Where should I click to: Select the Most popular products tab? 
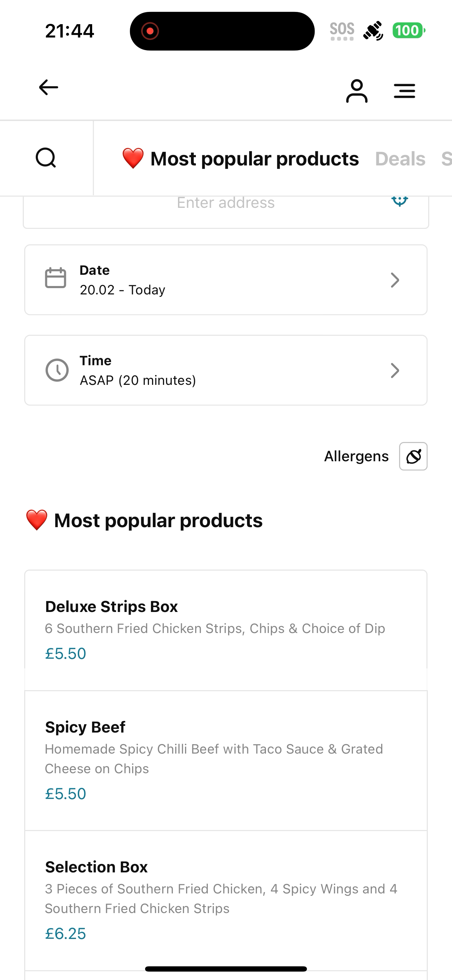click(x=240, y=159)
